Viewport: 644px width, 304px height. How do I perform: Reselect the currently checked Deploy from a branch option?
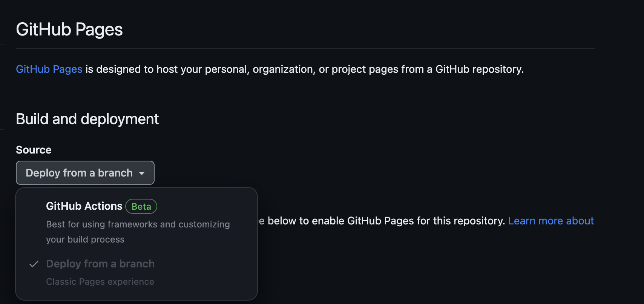click(100, 264)
